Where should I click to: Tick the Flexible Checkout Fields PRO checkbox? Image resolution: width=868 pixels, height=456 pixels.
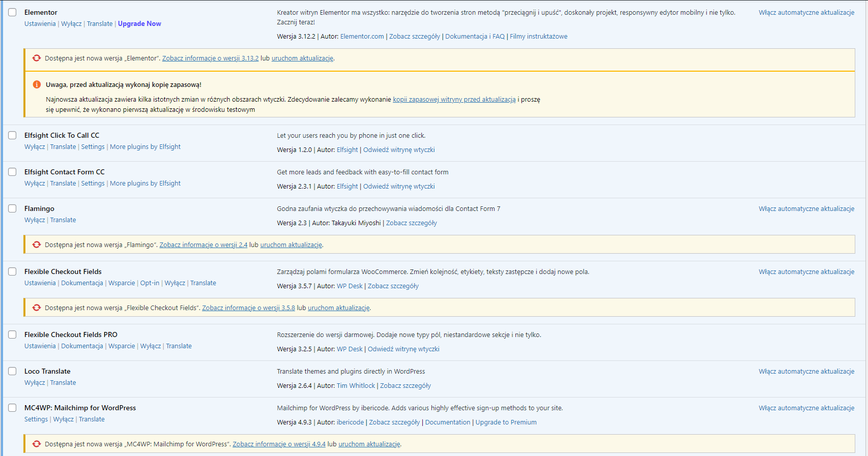pyautogui.click(x=12, y=335)
